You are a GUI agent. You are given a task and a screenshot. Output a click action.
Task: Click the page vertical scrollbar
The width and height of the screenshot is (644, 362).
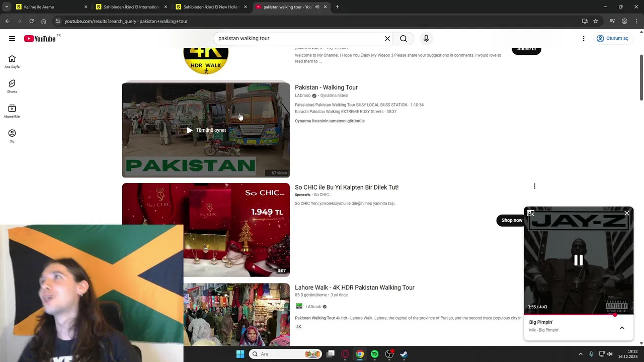pyautogui.click(x=641, y=78)
